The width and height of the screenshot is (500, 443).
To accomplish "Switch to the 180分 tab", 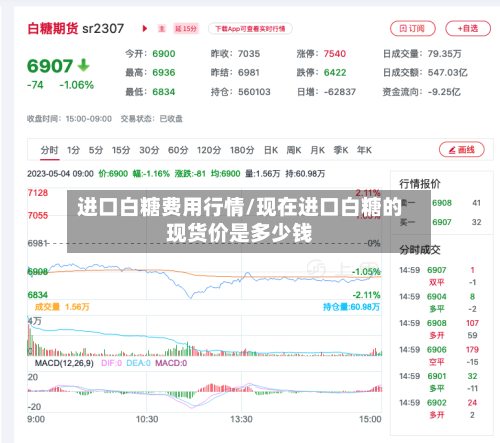I will 242,150.
